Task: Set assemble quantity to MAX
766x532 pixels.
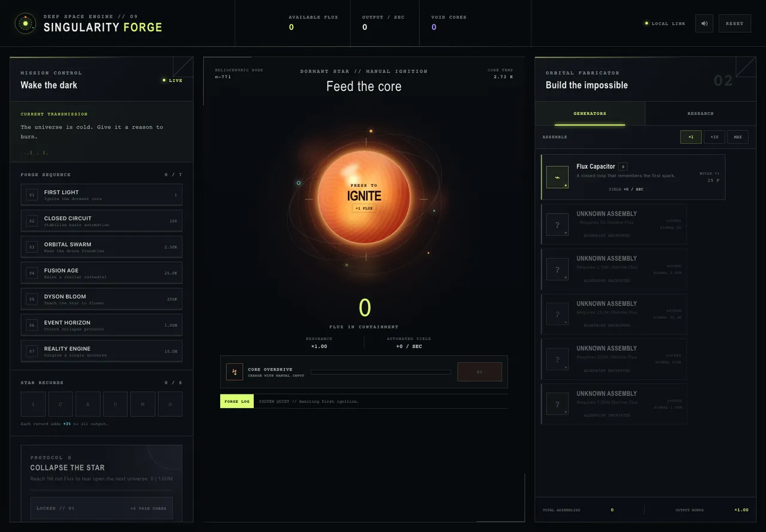Action: [x=737, y=137]
